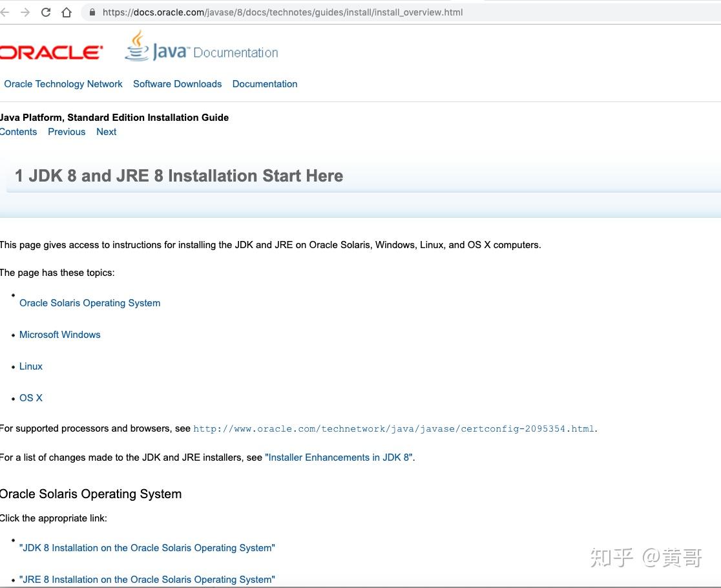Open Oracle Technology Network menu link
The width and height of the screenshot is (721, 588).
click(x=63, y=84)
